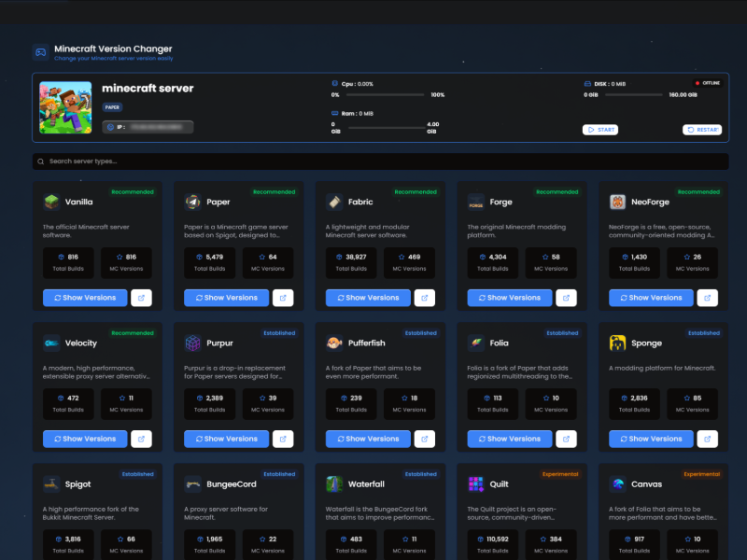Click the Experimental badge on Canvas card
747x560 pixels.
pos(702,474)
